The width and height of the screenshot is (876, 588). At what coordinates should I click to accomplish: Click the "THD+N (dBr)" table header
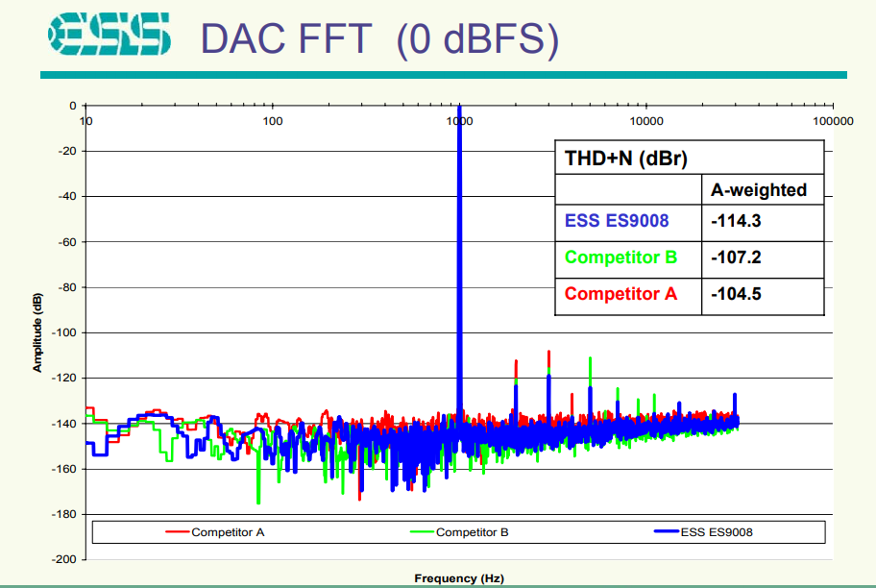pos(625,159)
